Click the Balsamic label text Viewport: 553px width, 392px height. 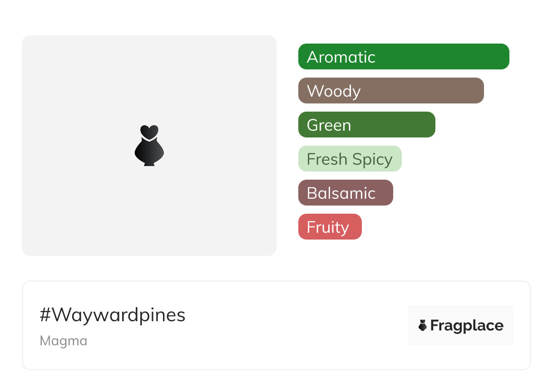click(x=341, y=193)
